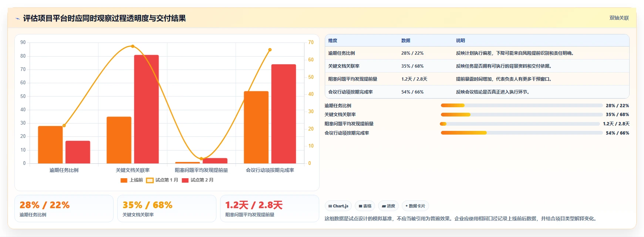Toggle the 试点第 1 月 legend item

(x=162, y=180)
